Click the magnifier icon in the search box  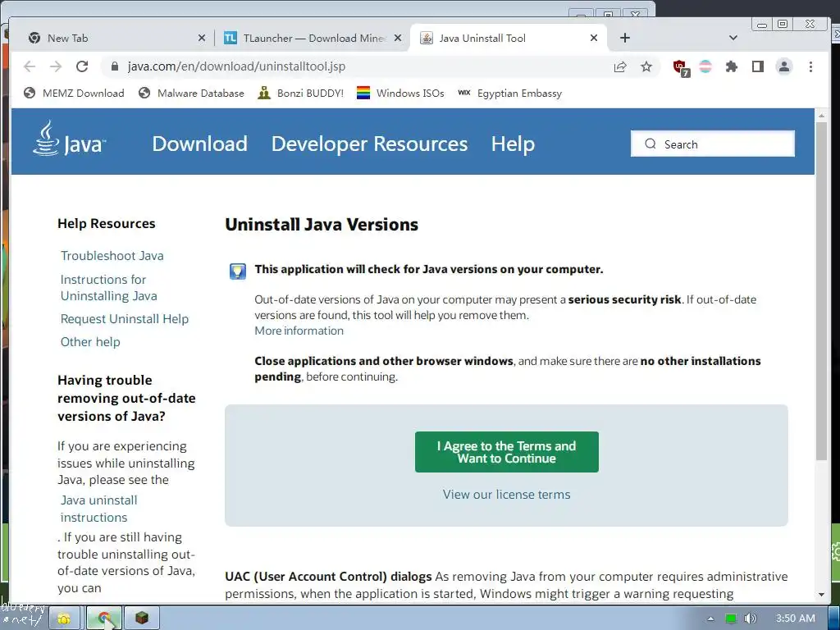coord(651,144)
